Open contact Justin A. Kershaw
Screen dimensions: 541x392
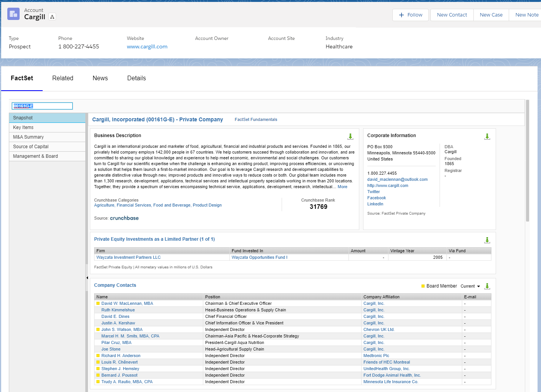[118, 323]
